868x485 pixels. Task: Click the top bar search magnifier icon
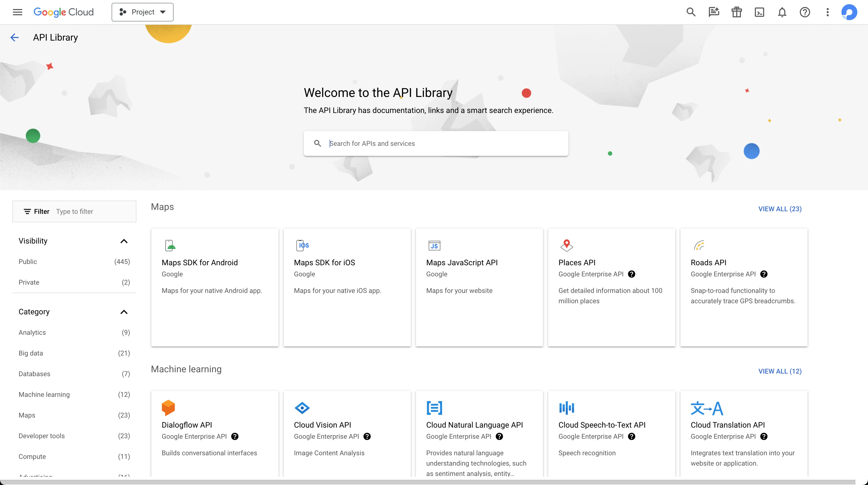click(691, 12)
